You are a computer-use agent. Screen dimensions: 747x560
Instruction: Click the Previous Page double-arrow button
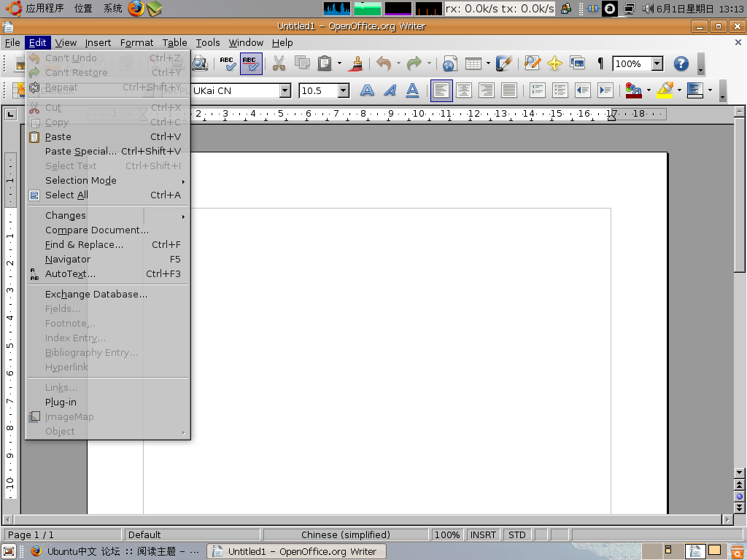[x=739, y=485]
